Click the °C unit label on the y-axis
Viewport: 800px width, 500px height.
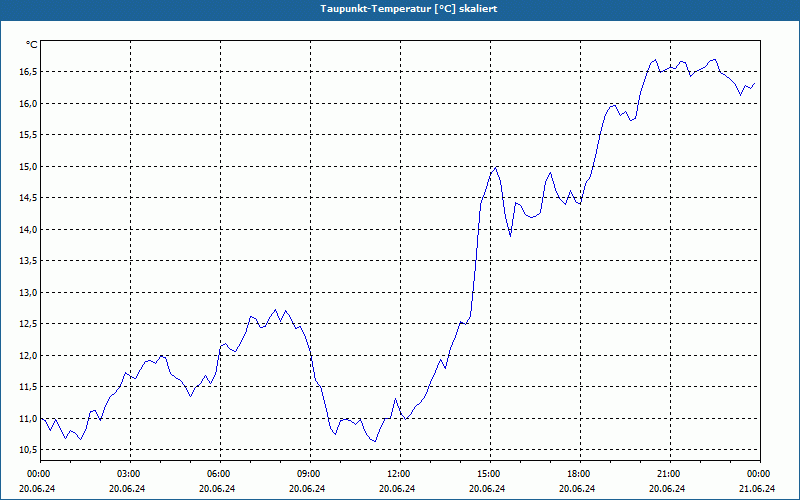tap(32, 45)
